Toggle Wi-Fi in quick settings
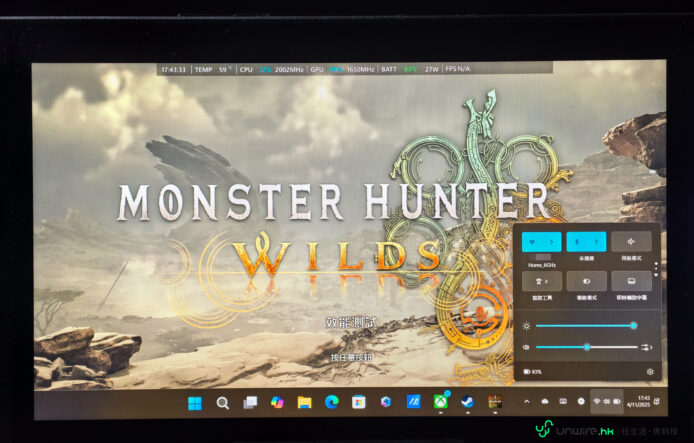The height and width of the screenshot is (443, 694). (x=532, y=242)
